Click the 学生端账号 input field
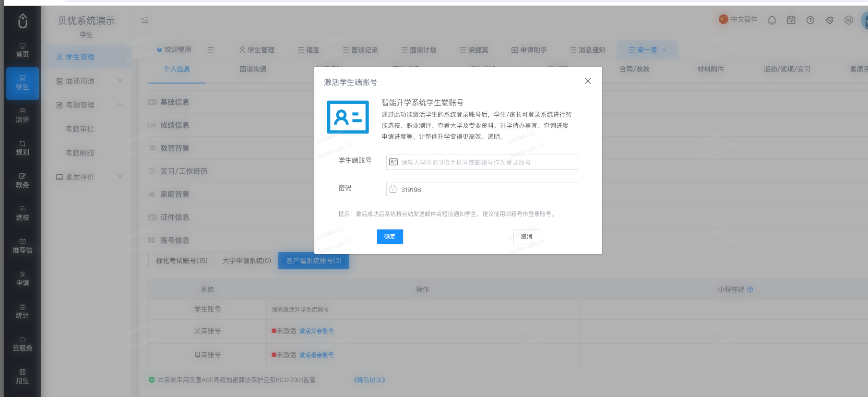This screenshot has height=397, width=868. click(482, 162)
